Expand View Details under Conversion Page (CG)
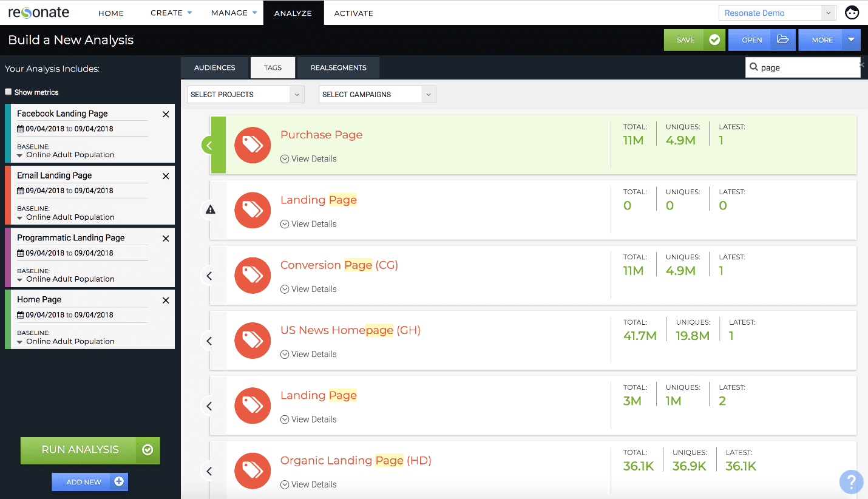868x499 pixels. tap(309, 289)
